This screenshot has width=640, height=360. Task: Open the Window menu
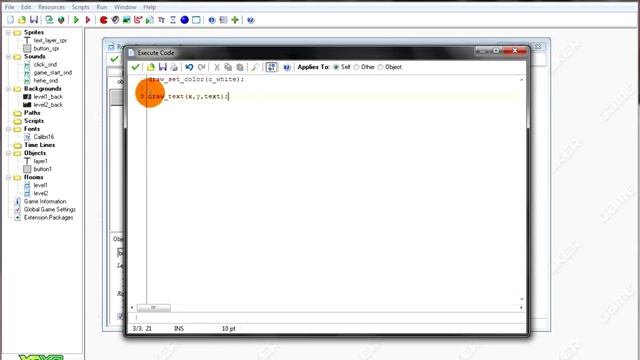pyautogui.click(x=125, y=7)
